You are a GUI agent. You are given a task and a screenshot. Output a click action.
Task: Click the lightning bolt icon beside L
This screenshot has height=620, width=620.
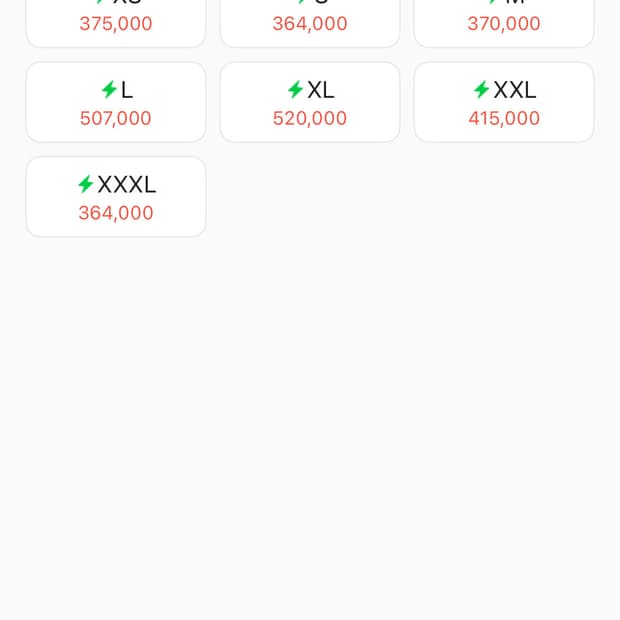[x=109, y=90]
